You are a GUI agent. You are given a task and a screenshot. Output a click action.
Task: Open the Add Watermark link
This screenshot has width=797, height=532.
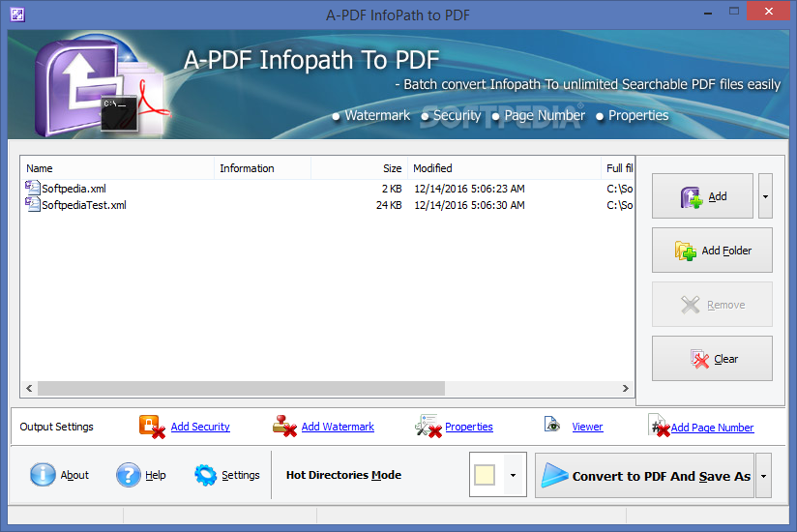[x=338, y=427]
